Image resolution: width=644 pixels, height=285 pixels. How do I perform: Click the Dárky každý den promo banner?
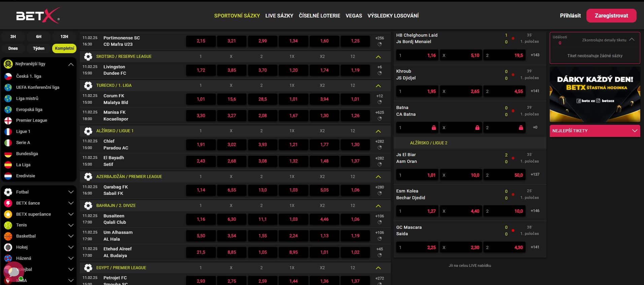coord(595,95)
